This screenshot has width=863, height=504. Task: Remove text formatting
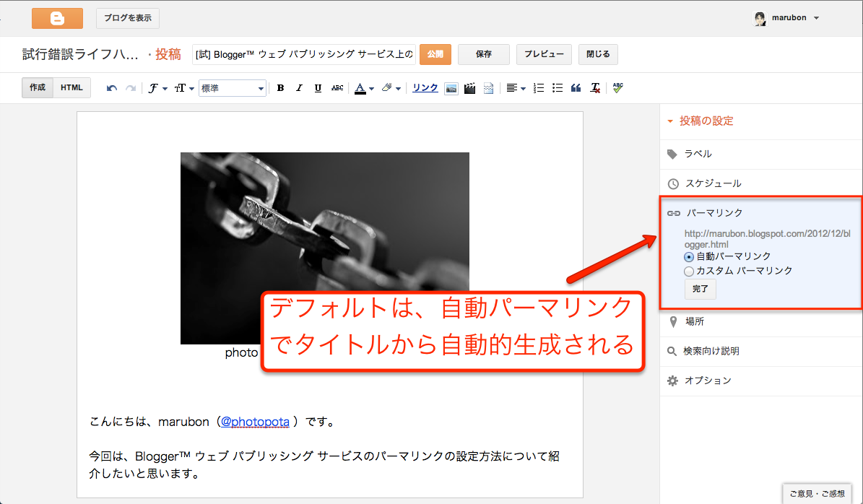[x=595, y=88]
